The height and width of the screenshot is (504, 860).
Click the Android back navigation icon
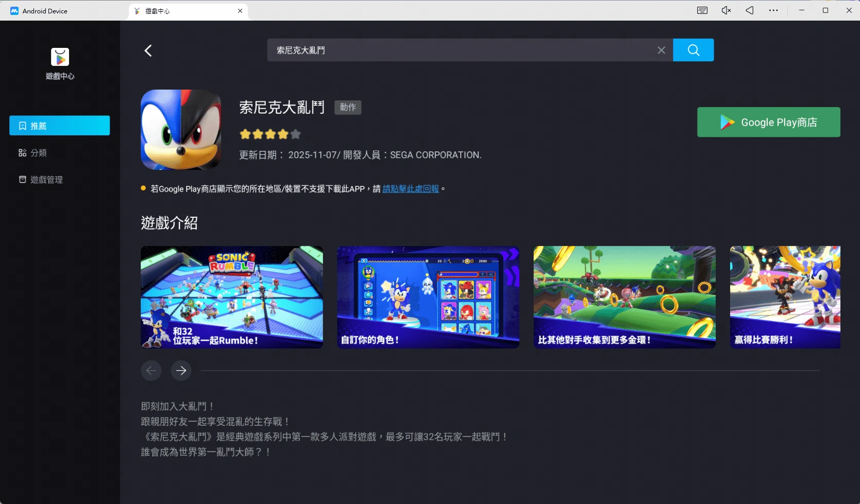pyautogui.click(x=749, y=10)
